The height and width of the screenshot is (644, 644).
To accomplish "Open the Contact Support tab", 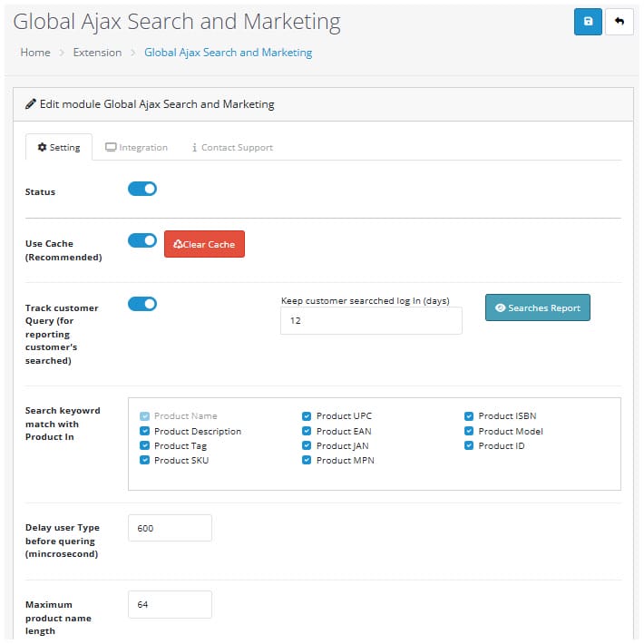I will [232, 148].
